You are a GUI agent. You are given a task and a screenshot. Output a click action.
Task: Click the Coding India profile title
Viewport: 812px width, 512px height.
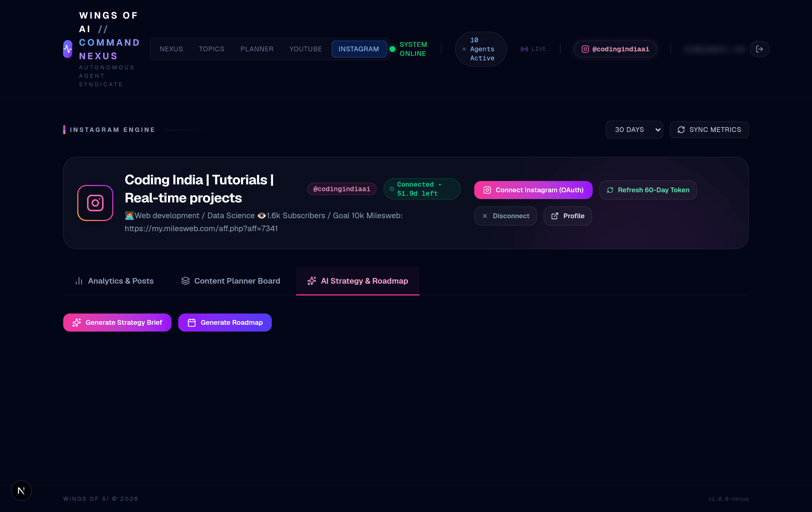coord(199,189)
